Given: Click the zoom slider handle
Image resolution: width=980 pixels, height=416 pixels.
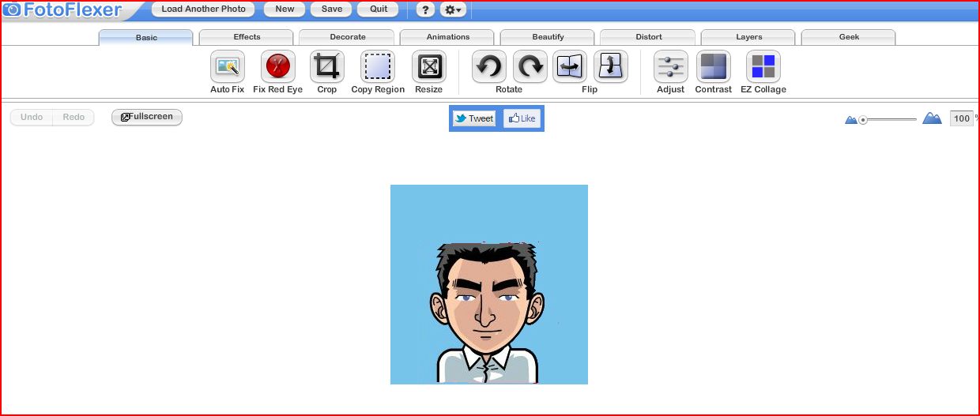Looking at the screenshot, I should pos(863,120).
